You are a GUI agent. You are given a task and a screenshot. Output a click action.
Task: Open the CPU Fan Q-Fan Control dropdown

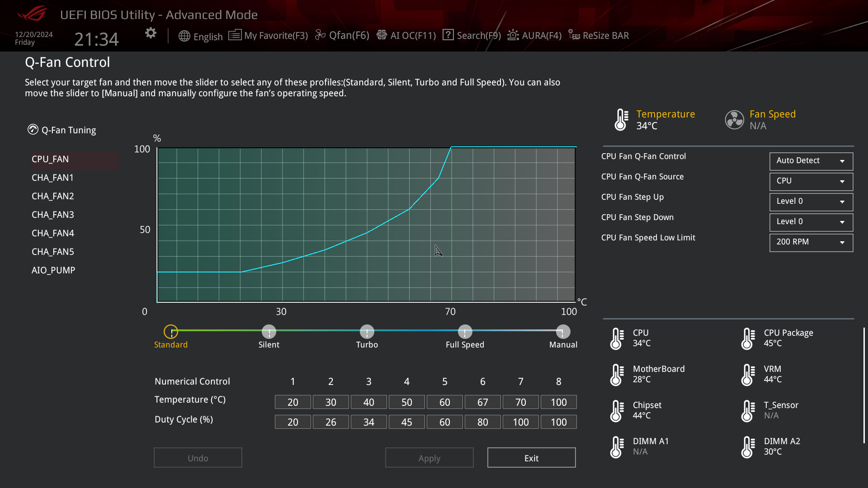point(811,161)
